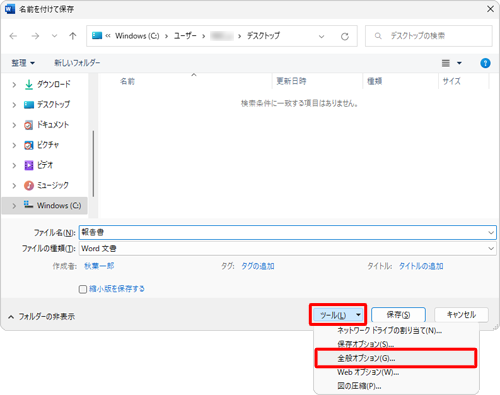500x395 pixels.
Task: Select ダウンロード in the navigation pane
Action: click(53, 84)
